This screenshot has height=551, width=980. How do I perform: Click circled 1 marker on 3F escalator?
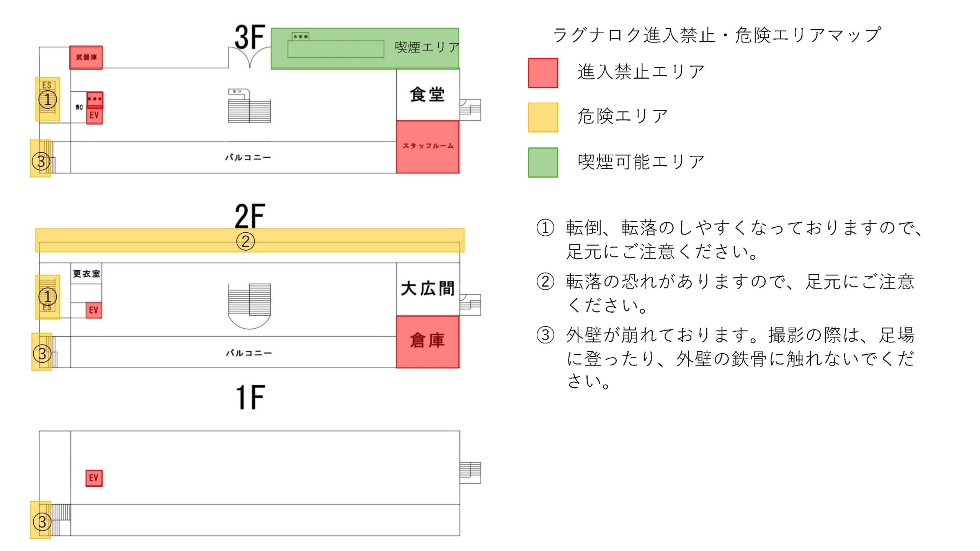click(47, 99)
